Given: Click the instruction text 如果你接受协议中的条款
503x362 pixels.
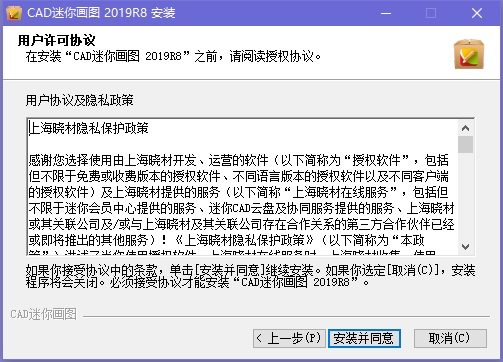Looking at the screenshot, I should 250,276.
